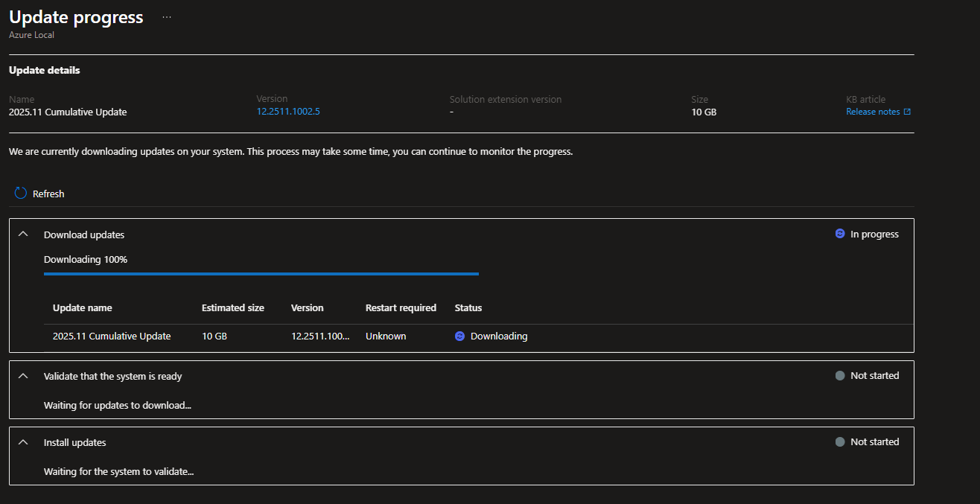Open the ellipsis menu beside Update progress
Screen dimensions: 980x504
click(167, 17)
